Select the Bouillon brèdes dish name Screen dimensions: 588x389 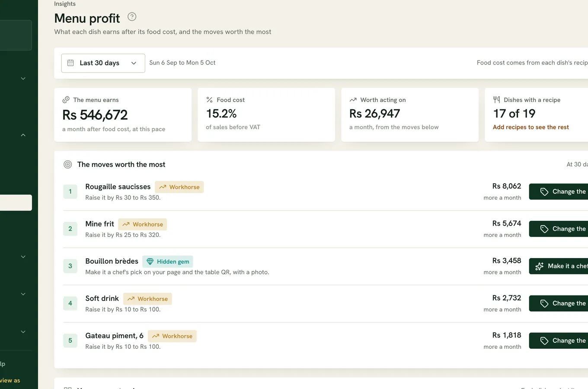point(112,261)
